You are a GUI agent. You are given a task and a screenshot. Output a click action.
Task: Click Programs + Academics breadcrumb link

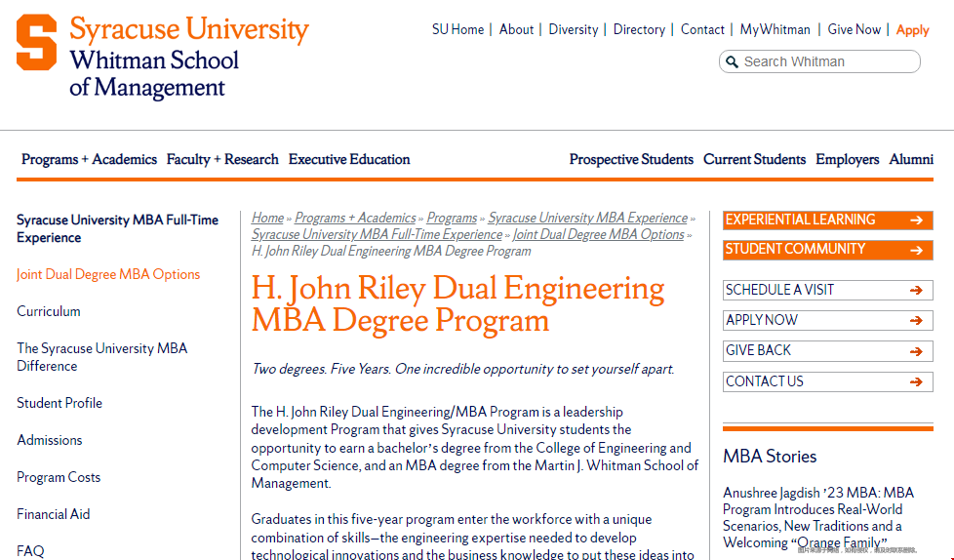355,218
